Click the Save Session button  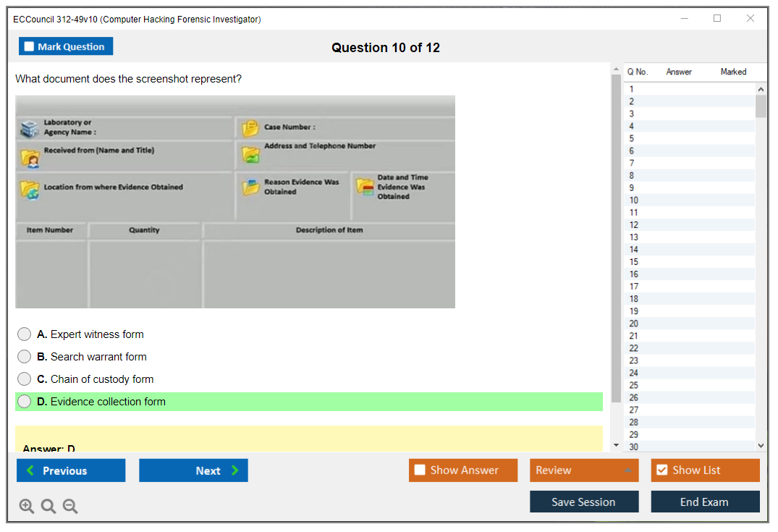[583, 502]
